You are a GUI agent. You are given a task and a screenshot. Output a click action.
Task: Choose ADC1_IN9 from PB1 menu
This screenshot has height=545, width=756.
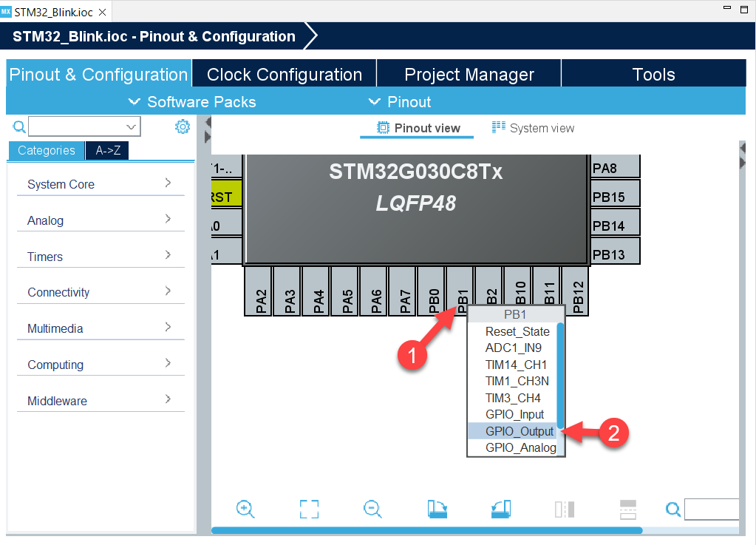point(513,348)
